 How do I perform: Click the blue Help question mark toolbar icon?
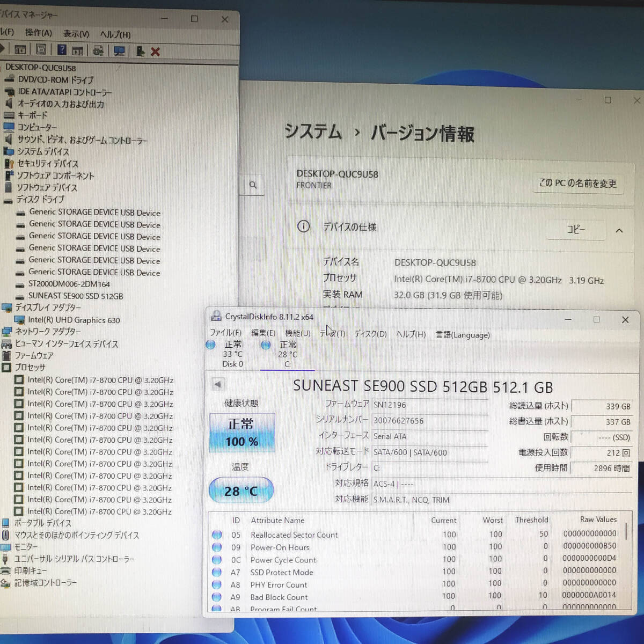(62, 50)
